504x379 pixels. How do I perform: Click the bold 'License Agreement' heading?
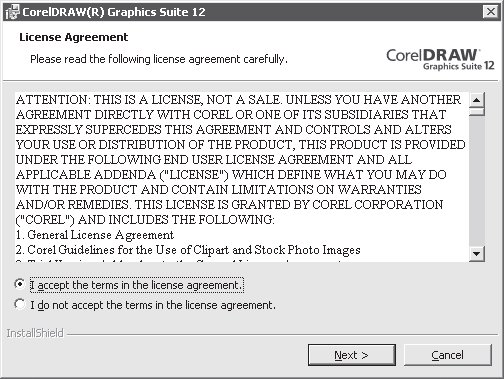tap(74, 37)
